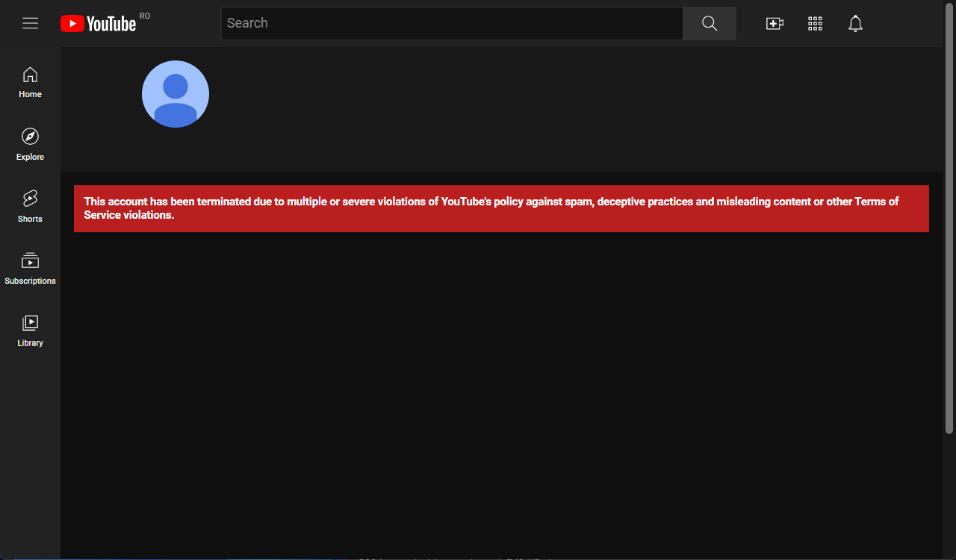Click the Explore label text
Viewport: 956px width, 560px height.
(30, 157)
